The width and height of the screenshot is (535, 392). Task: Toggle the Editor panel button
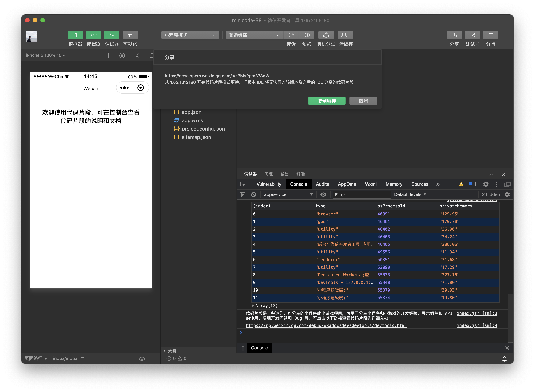[x=93, y=35]
